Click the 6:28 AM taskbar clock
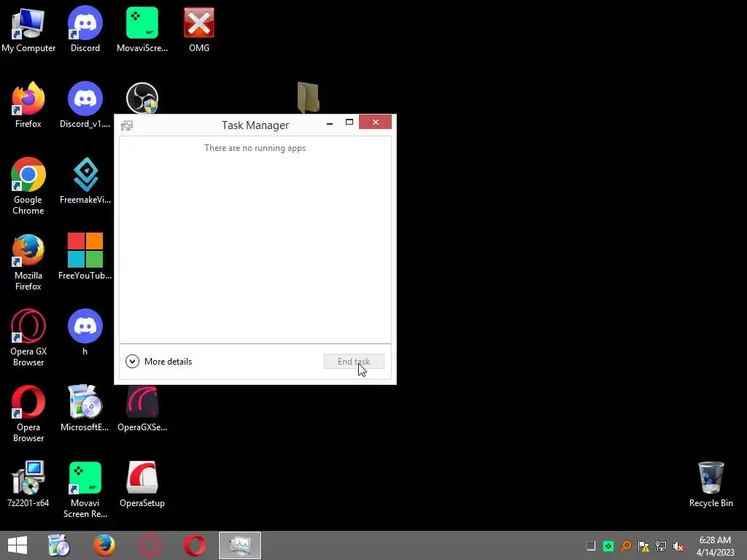Screen dimensions: 747x560 click(715, 545)
